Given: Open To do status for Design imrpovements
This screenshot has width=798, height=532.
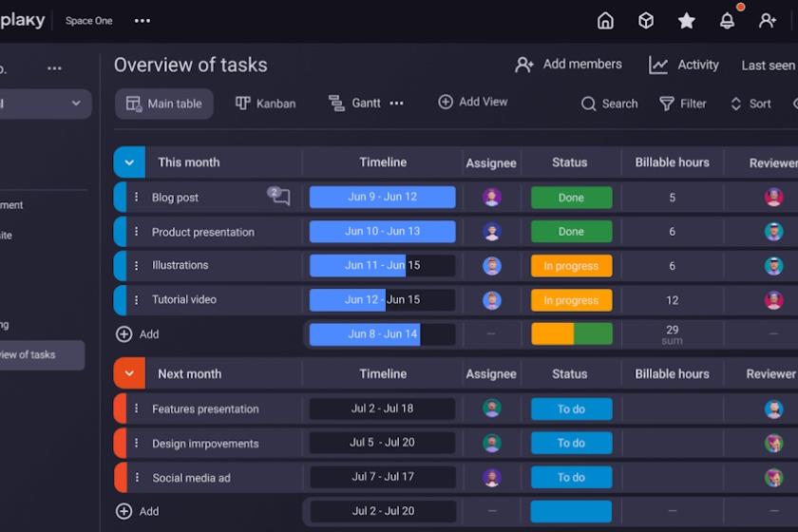Looking at the screenshot, I should coord(572,443).
